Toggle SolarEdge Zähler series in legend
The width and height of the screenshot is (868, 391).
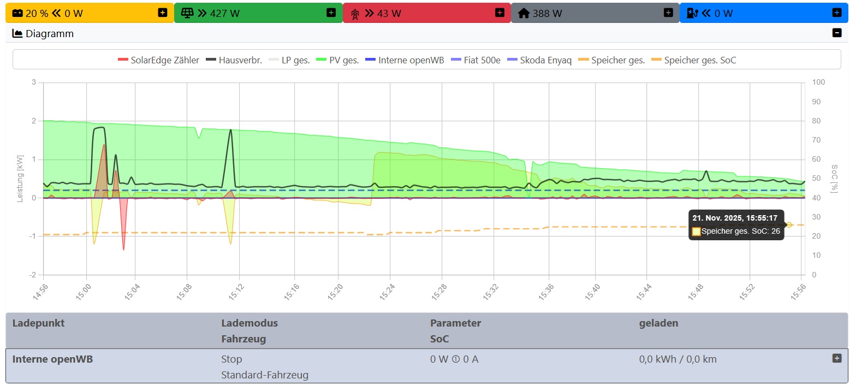(x=158, y=60)
